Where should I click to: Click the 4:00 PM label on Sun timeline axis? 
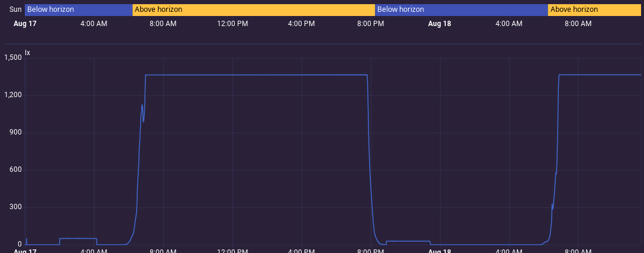[x=302, y=24]
